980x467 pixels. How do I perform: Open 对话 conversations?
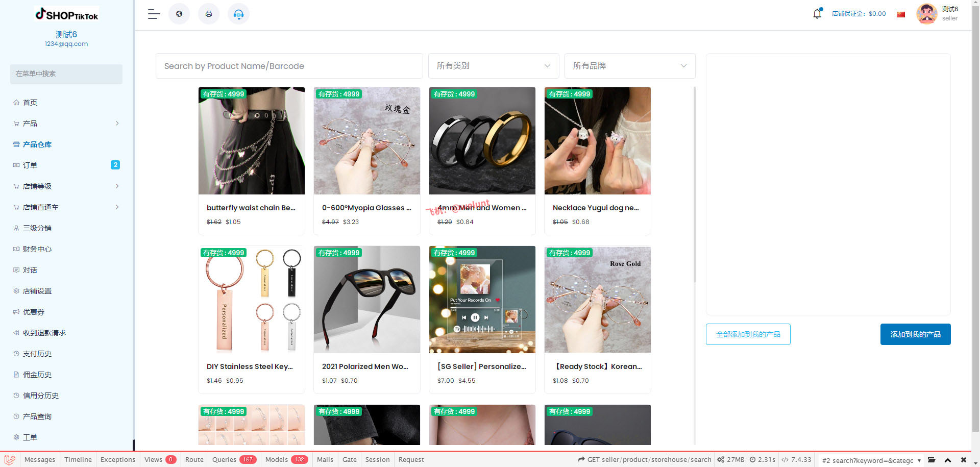click(66, 270)
